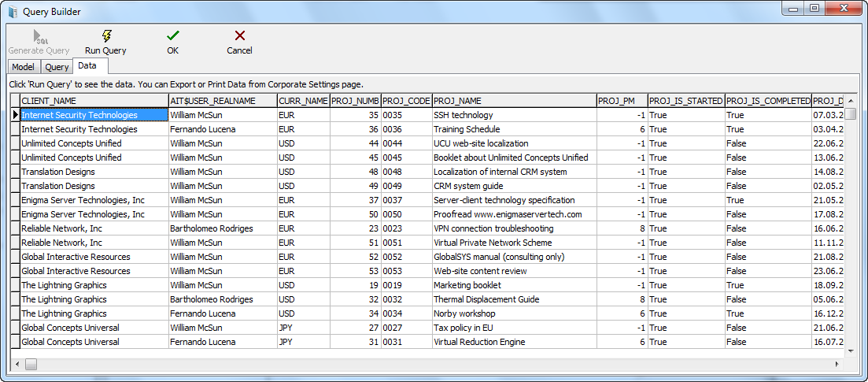Image resolution: width=868 pixels, height=382 pixels.
Task: Click the horizontal scrollbar left arrow
Action: (17, 364)
